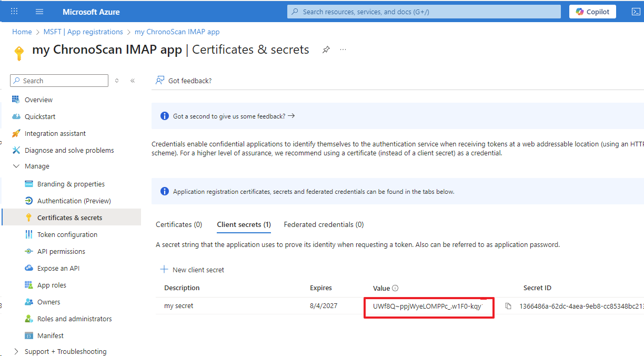This screenshot has height=356, width=644.
Task: Click the sidebar expand/collapse arrows toggle
Action: pos(117,81)
